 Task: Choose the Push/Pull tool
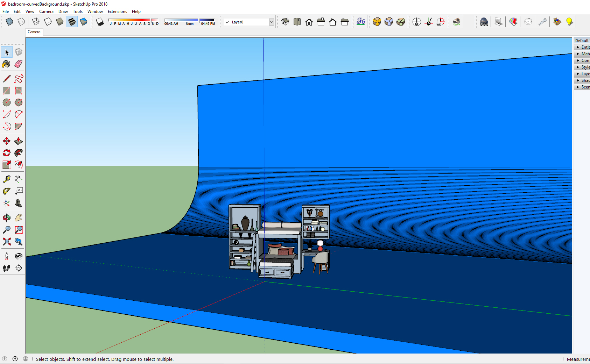pyautogui.click(x=19, y=141)
